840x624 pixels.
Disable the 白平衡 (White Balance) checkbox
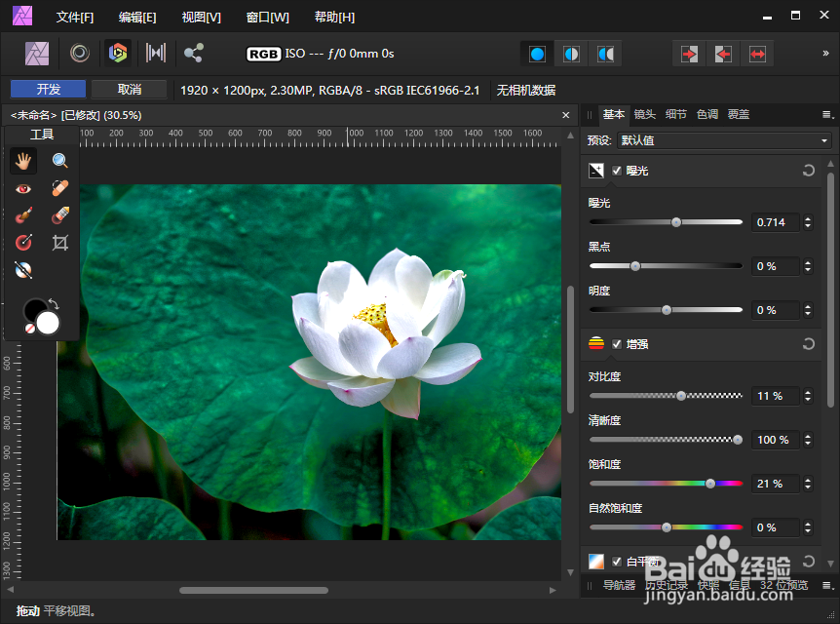(617, 561)
